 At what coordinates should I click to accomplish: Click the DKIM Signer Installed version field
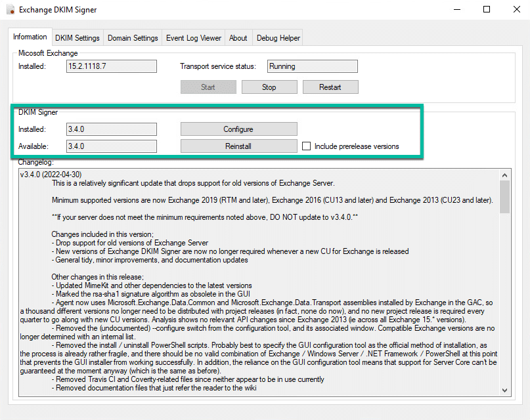pos(112,129)
